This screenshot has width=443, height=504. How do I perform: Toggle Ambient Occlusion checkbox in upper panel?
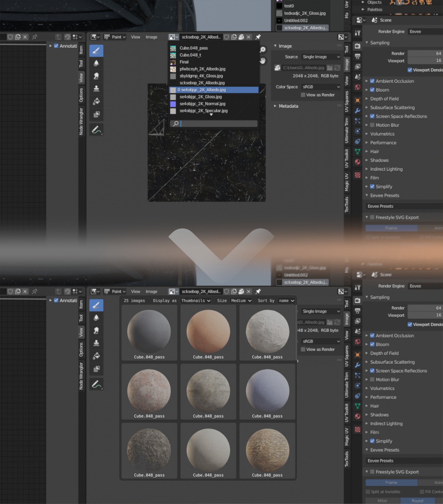tap(372, 81)
